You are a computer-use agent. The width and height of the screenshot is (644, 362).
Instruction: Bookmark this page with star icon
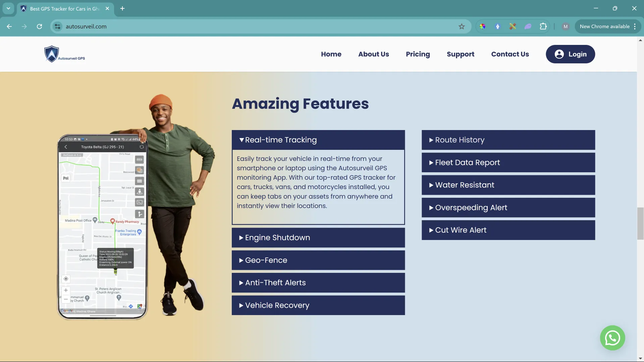click(462, 26)
